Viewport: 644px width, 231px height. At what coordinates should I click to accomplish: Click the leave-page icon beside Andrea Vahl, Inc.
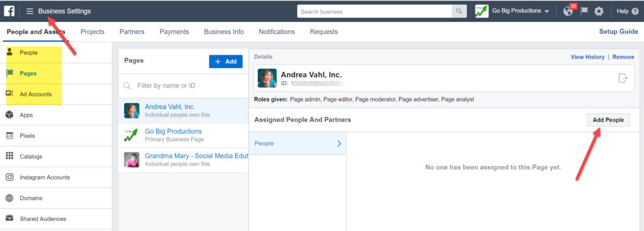click(623, 77)
